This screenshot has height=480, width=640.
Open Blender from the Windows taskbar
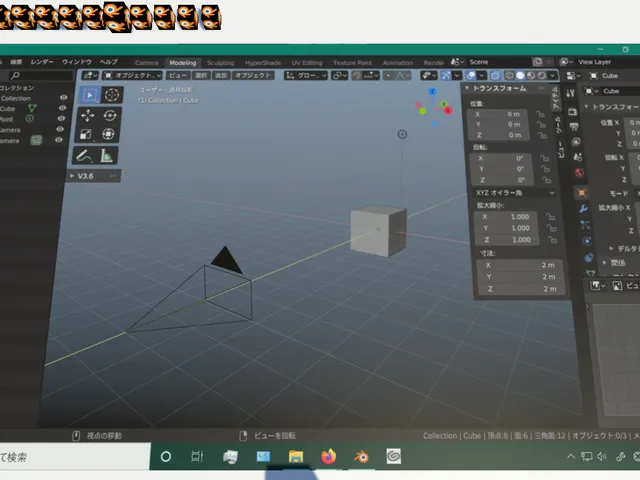(x=361, y=456)
